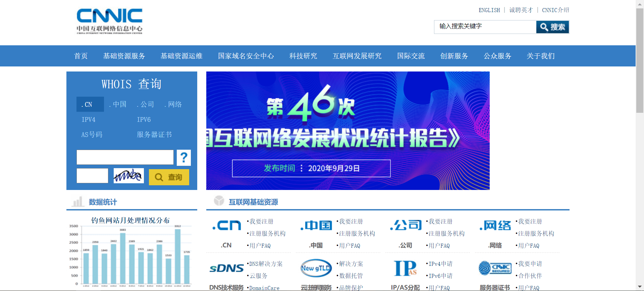This screenshot has height=291, width=644.
Task: Open the 云服务 link
Action: click(x=258, y=276)
